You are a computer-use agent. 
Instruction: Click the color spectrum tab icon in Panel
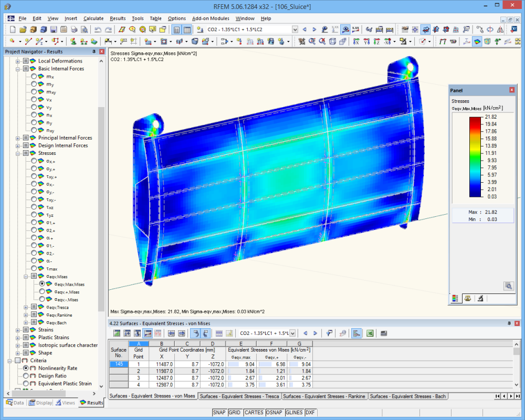pyautogui.click(x=455, y=298)
